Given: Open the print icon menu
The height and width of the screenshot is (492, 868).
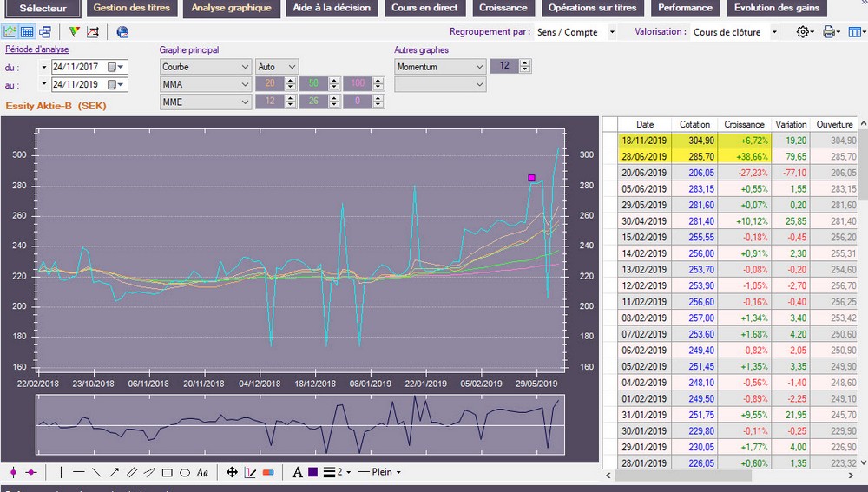Looking at the screenshot, I should 832,32.
